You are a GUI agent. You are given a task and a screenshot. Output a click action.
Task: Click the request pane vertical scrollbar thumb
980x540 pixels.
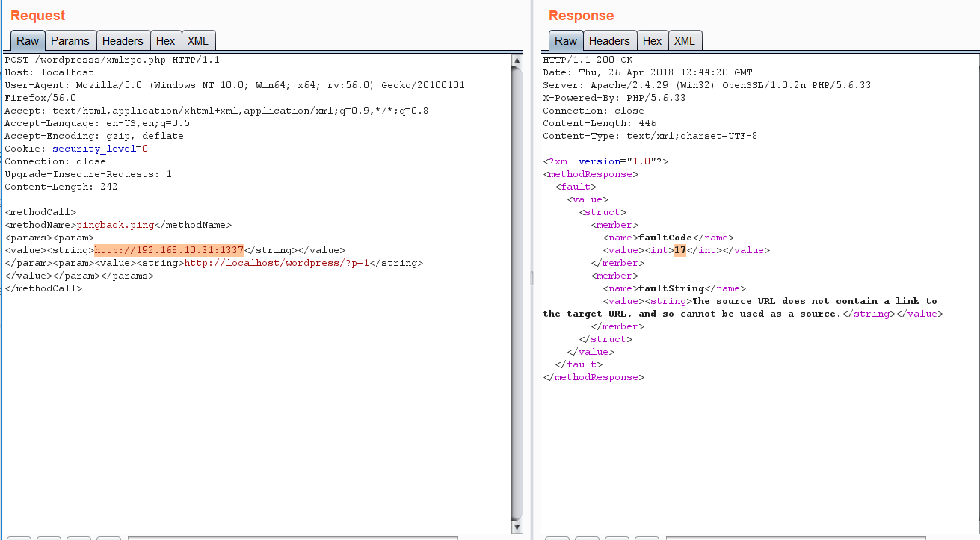[517, 291]
